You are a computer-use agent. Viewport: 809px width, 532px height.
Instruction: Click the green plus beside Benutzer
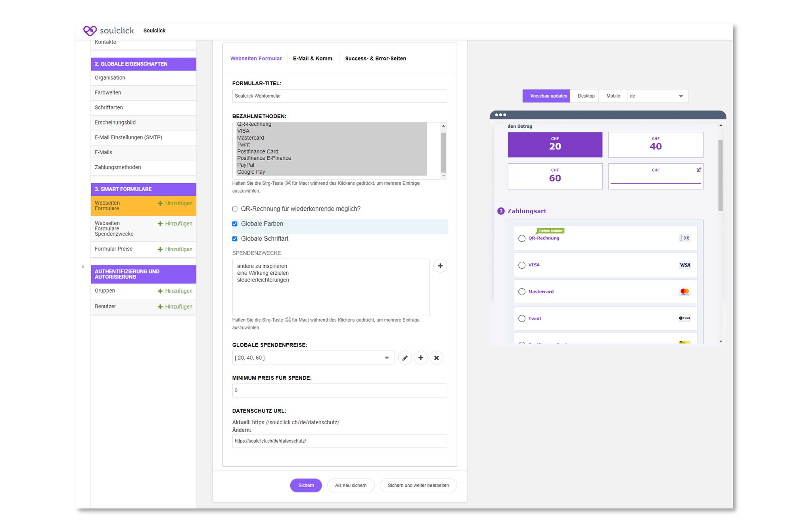160,307
